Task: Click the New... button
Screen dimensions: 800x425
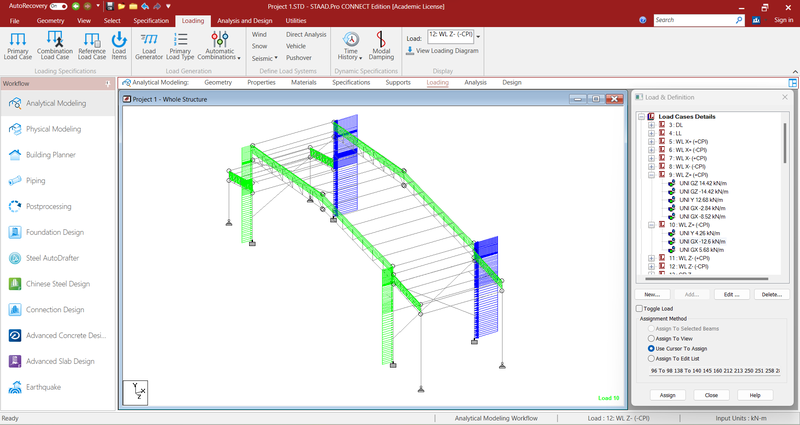Action: [652, 294]
